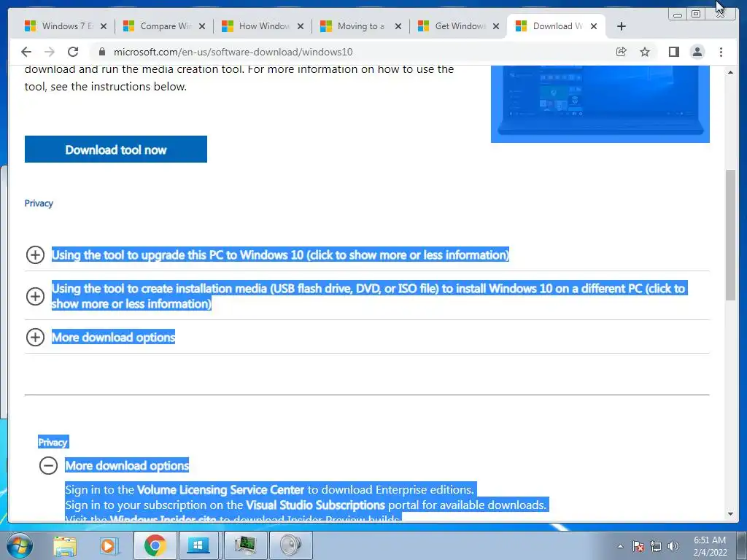The height and width of the screenshot is (560, 747).
Task: Click the address bar URL
Action: pos(233,52)
